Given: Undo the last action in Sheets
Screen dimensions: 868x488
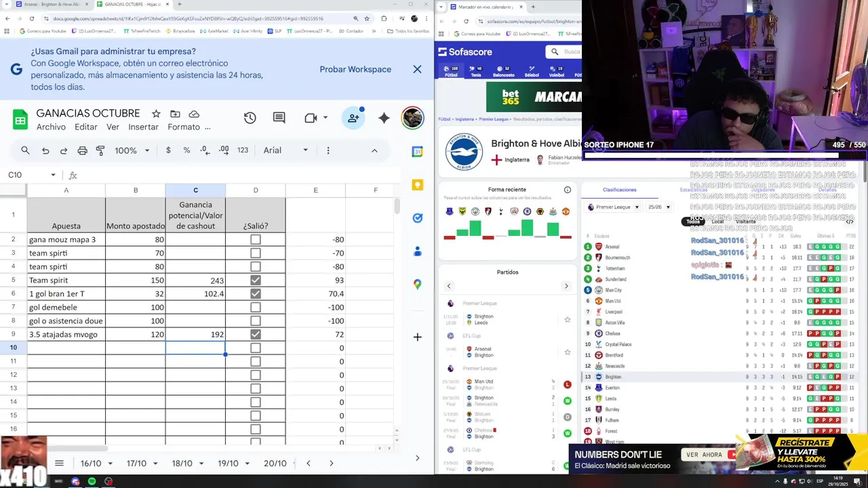Looking at the screenshot, I should pyautogui.click(x=45, y=150).
